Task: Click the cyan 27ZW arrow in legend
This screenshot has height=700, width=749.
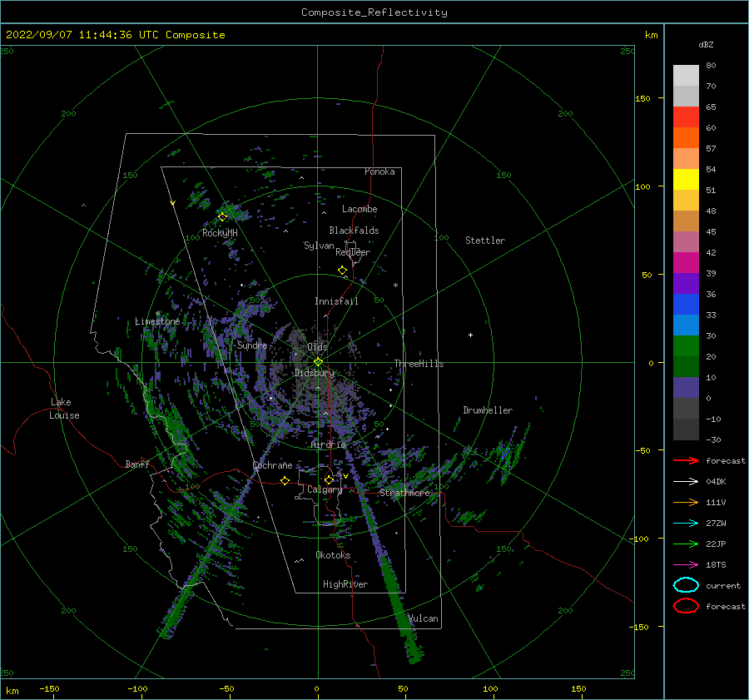Action: point(686,524)
